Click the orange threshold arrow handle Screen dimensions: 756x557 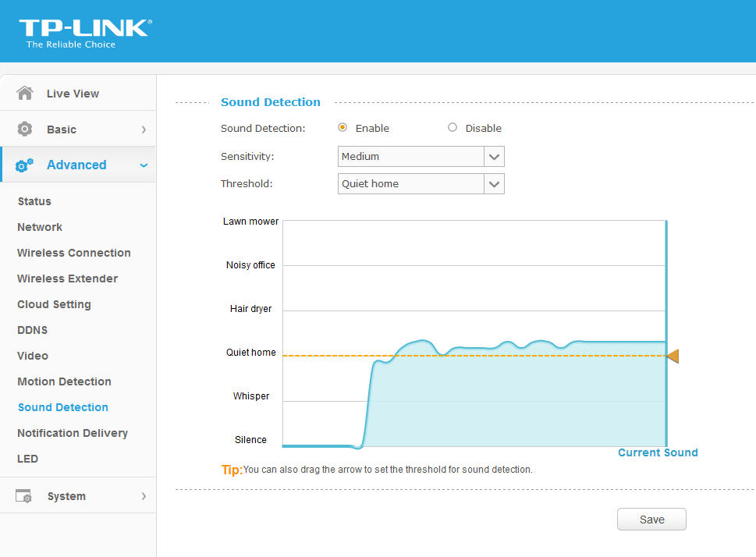click(673, 356)
